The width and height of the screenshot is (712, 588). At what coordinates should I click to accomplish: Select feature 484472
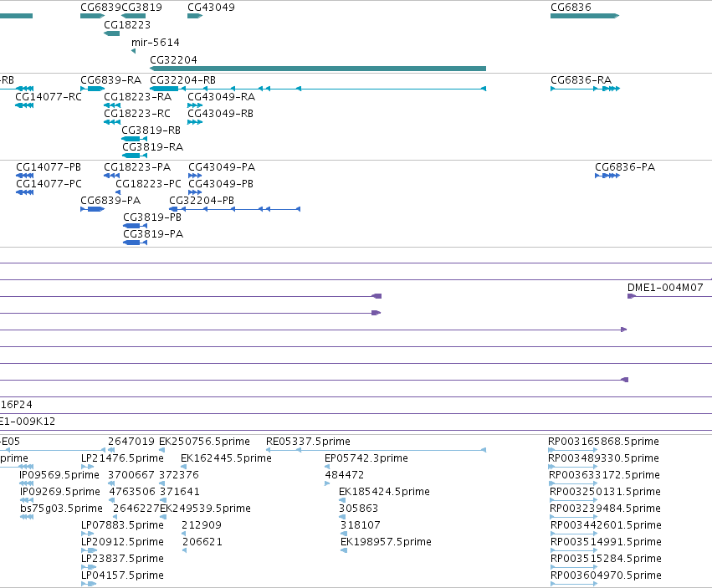tap(327, 483)
